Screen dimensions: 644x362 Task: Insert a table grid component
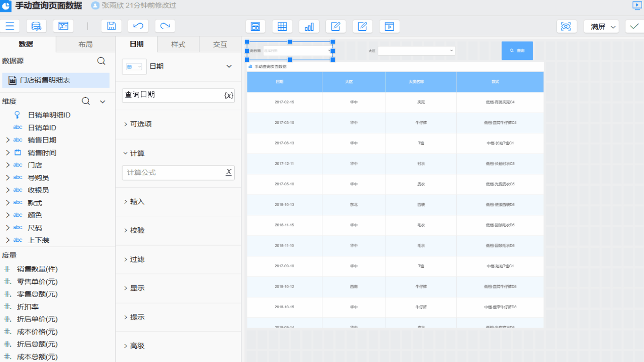pos(282,26)
